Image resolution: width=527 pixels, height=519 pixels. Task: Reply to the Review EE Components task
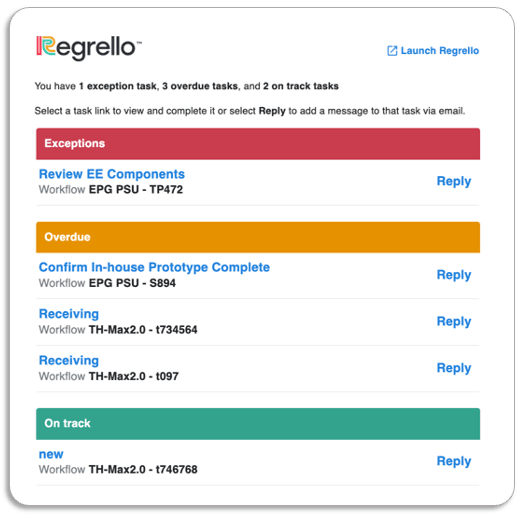click(454, 181)
